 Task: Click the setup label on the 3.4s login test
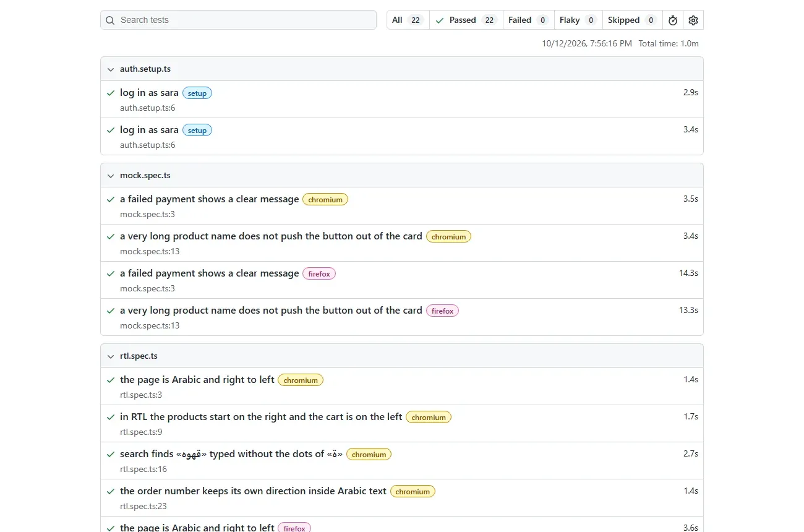(x=197, y=131)
